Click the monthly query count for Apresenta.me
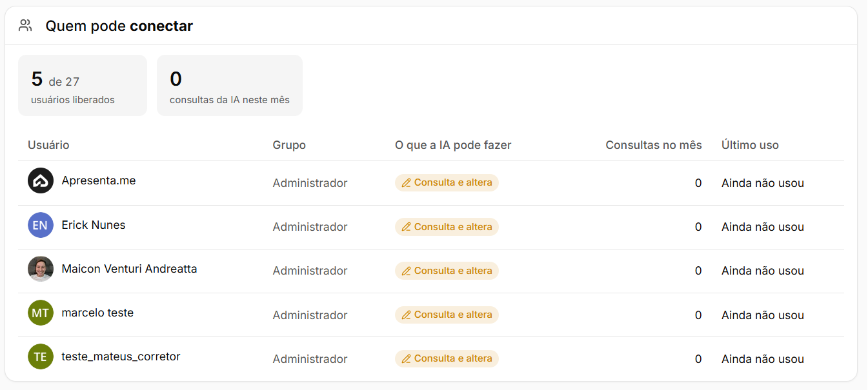868x390 pixels. (698, 183)
